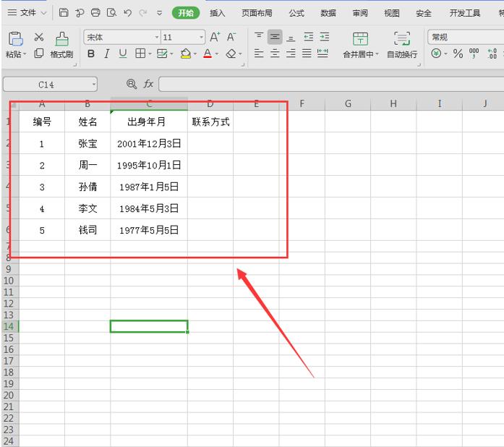Image resolution: width=504 pixels, height=447 pixels.
Task: Align text to top of cell
Action: coord(259,36)
